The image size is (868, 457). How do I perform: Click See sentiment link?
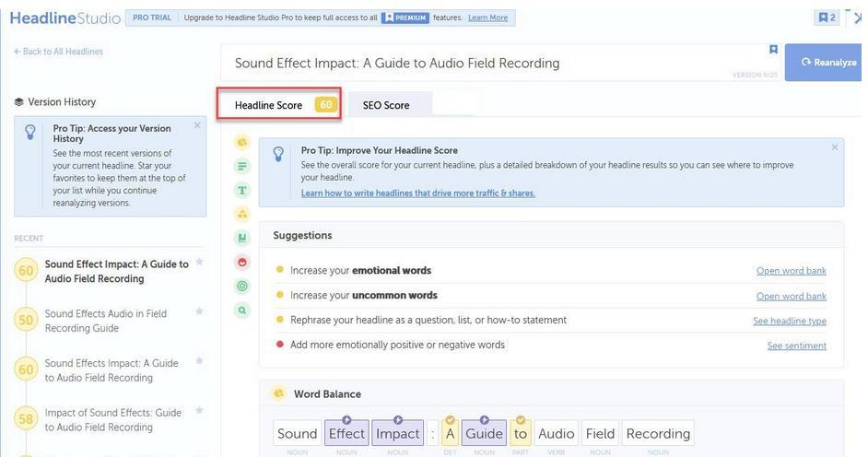[x=797, y=346]
